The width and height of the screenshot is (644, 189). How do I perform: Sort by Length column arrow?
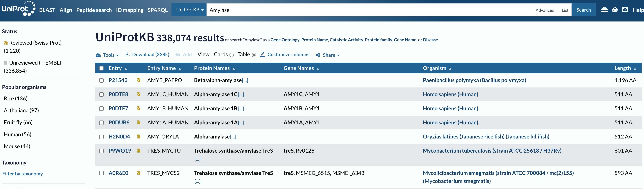(635, 69)
